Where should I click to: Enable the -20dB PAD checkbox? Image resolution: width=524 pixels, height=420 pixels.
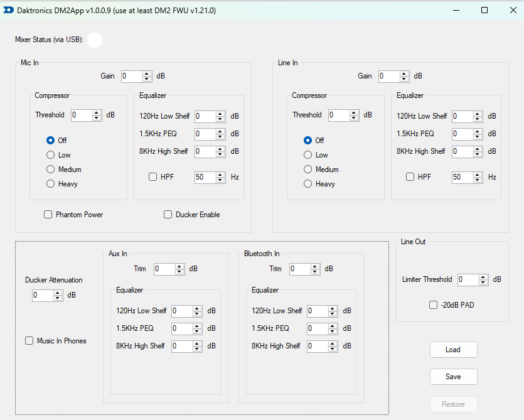[x=433, y=305]
